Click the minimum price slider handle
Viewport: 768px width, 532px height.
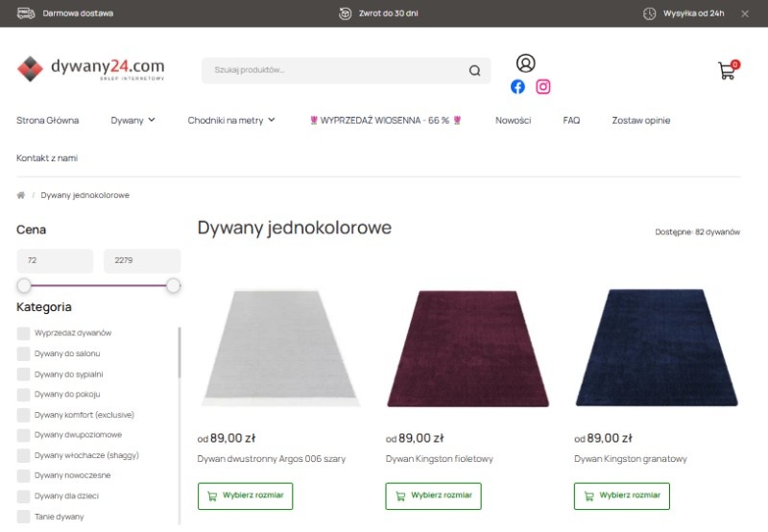coord(24,285)
